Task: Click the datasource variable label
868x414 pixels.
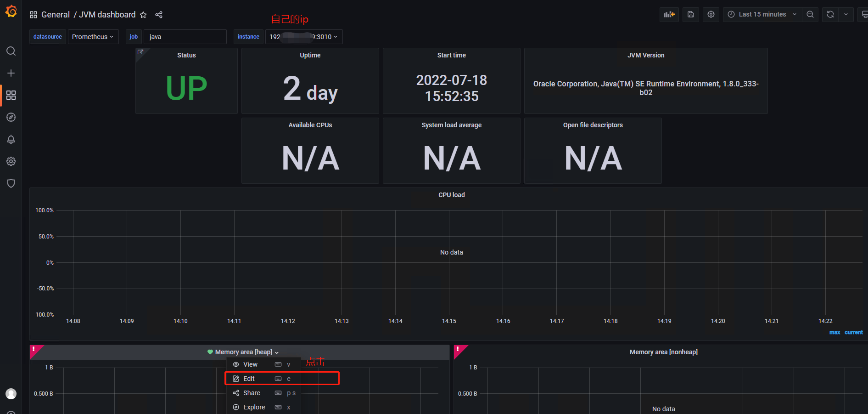Action: click(48, 37)
